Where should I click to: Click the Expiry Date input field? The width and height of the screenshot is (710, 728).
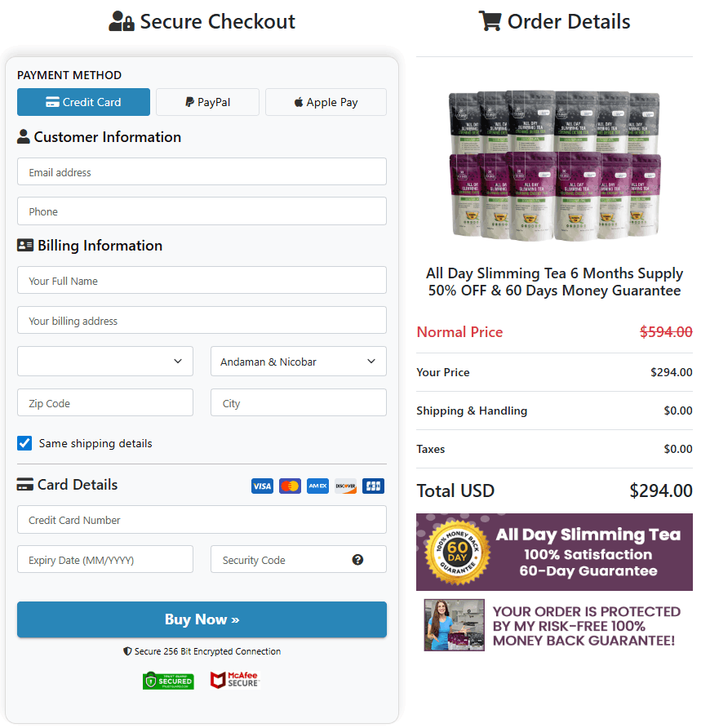(x=105, y=560)
